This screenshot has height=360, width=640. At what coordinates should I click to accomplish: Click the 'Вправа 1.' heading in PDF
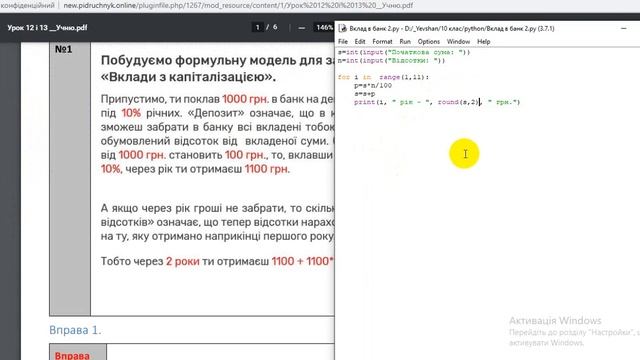click(75, 330)
